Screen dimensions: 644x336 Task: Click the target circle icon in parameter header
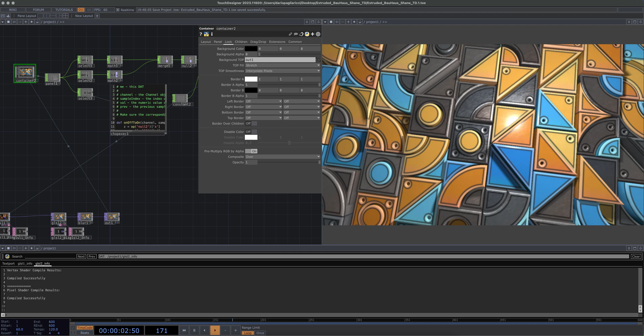(x=318, y=34)
